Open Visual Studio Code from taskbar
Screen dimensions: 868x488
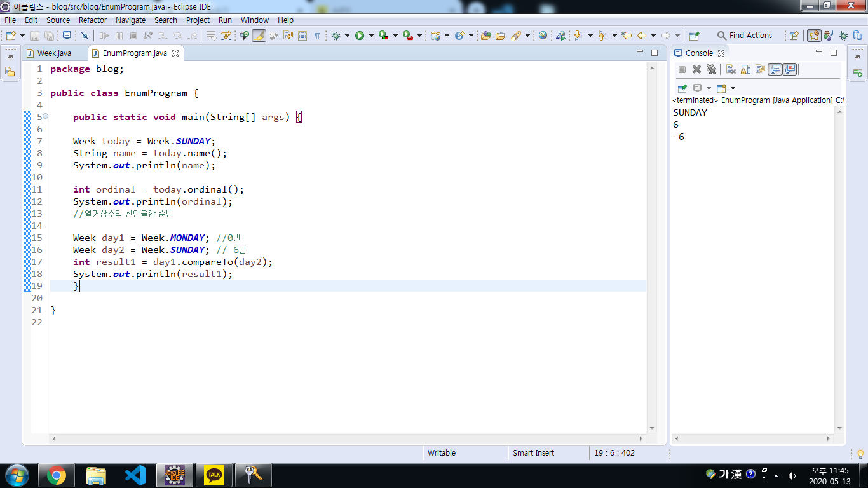135,475
